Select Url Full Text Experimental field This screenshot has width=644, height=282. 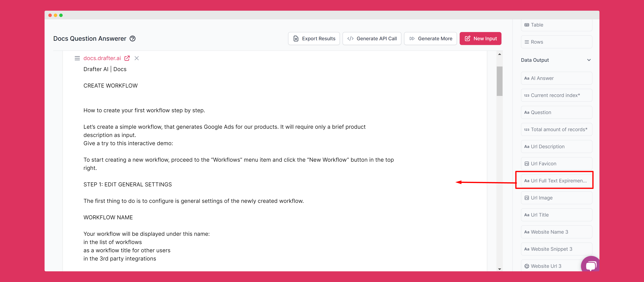coord(557,181)
